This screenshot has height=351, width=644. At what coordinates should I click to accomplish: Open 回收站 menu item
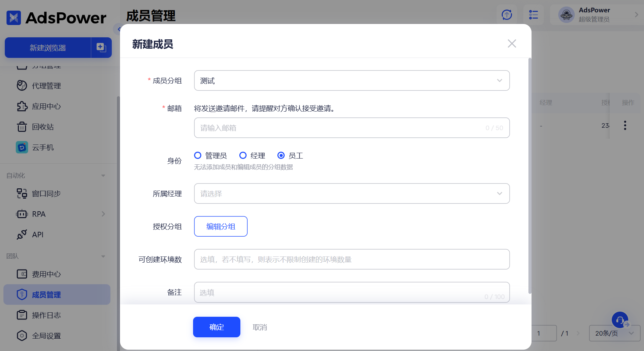click(43, 127)
